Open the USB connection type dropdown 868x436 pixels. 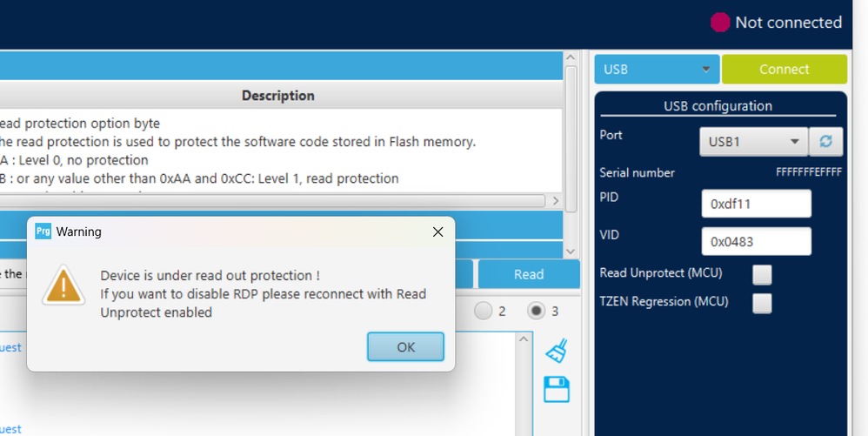point(657,70)
